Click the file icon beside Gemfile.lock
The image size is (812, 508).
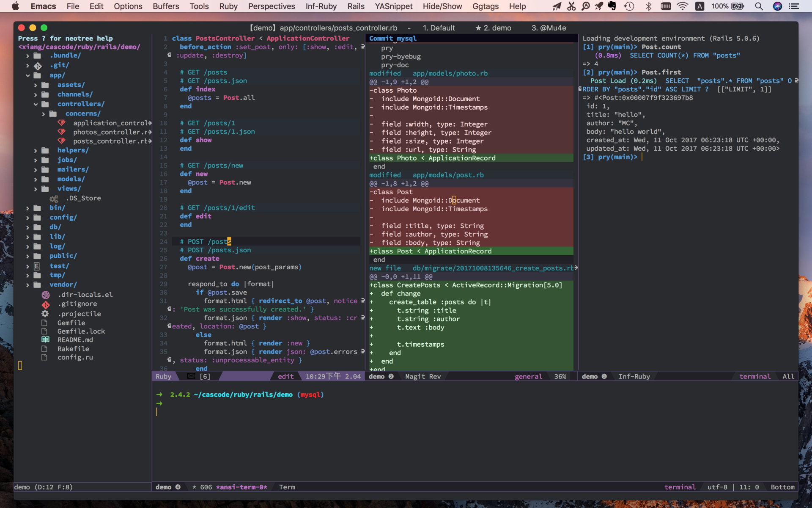(x=44, y=331)
